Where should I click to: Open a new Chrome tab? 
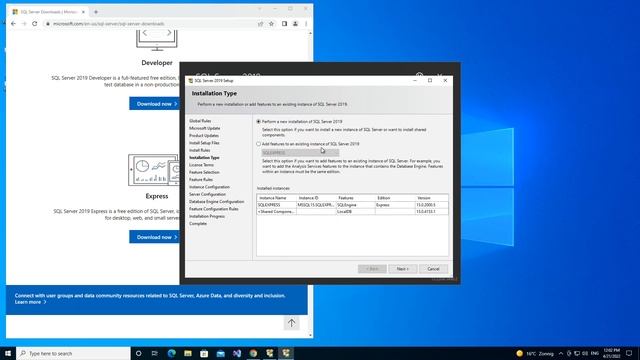coord(96,12)
